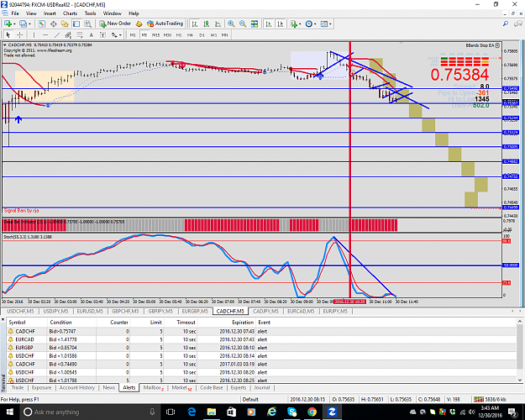Open the Strategy Tester icon
This screenshot has width=525, height=420.
(x=87, y=24)
